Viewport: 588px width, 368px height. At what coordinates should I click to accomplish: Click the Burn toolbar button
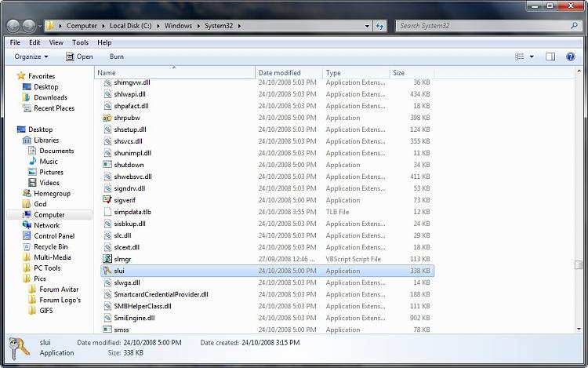[x=117, y=56]
